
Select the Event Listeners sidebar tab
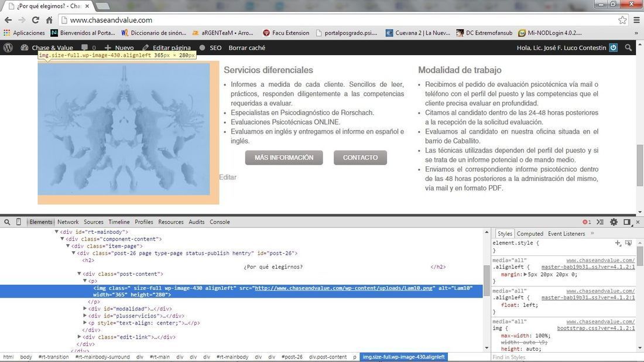[x=566, y=233]
